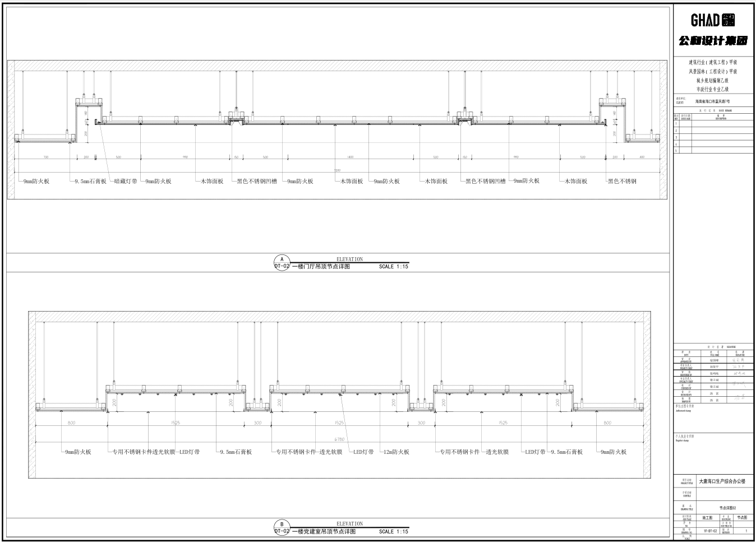Click the left "800" dimension in drawing B
Viewport: 756px width, 543px height.
(71, 423)
